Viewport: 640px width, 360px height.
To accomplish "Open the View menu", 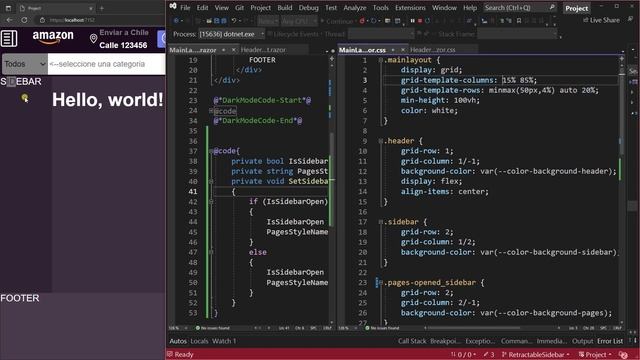I will coord(222,8).
